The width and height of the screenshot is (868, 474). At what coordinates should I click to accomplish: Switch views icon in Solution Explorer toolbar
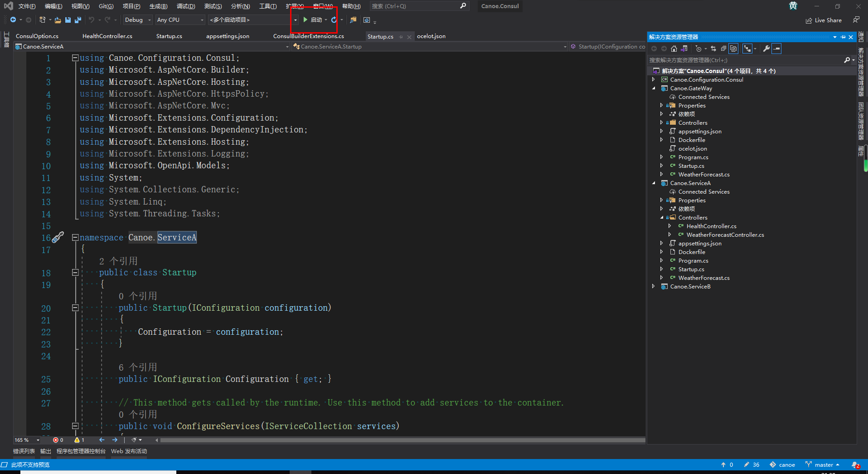tap(684, 49)
